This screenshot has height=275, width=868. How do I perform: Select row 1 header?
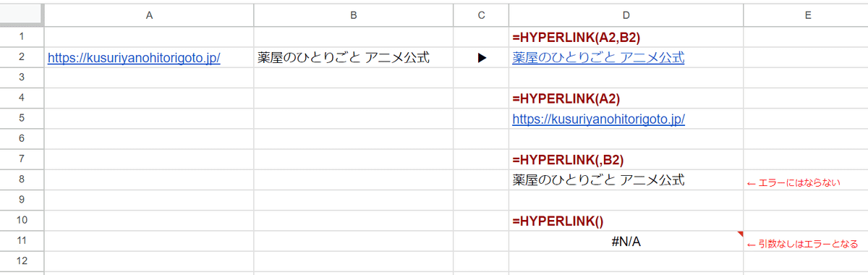point(22,37)
